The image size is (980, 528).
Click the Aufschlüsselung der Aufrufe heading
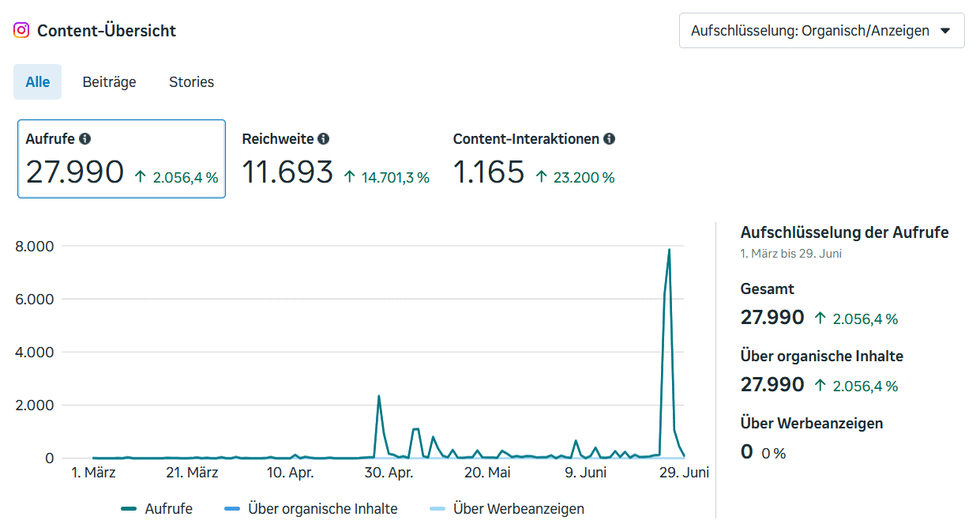click(845, 232)
